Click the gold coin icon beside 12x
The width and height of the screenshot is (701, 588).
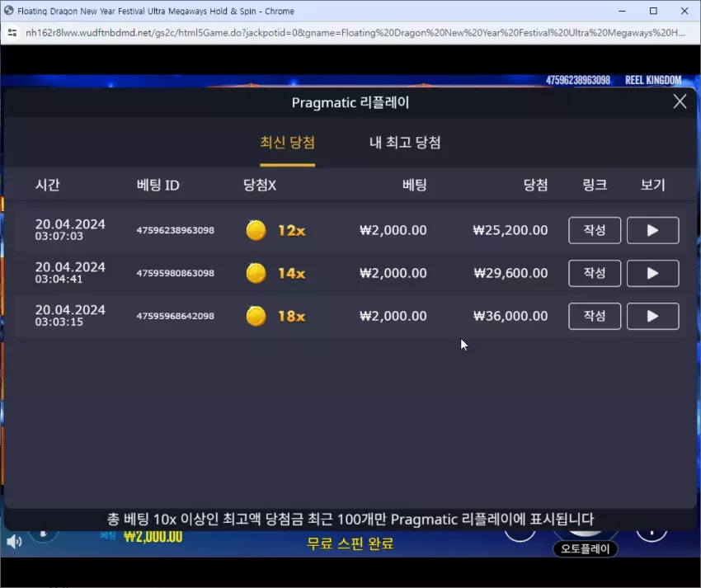[x=256, y=230]
